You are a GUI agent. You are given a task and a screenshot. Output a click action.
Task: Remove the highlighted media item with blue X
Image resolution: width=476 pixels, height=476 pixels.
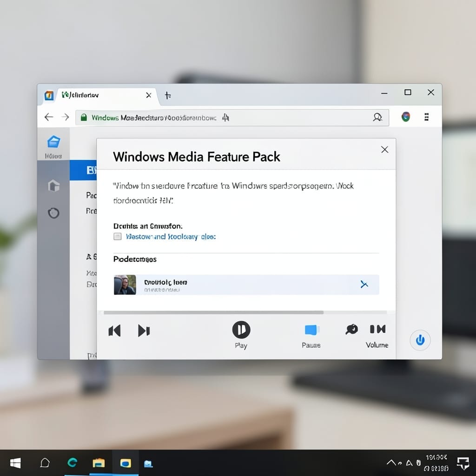pos(364,284)
